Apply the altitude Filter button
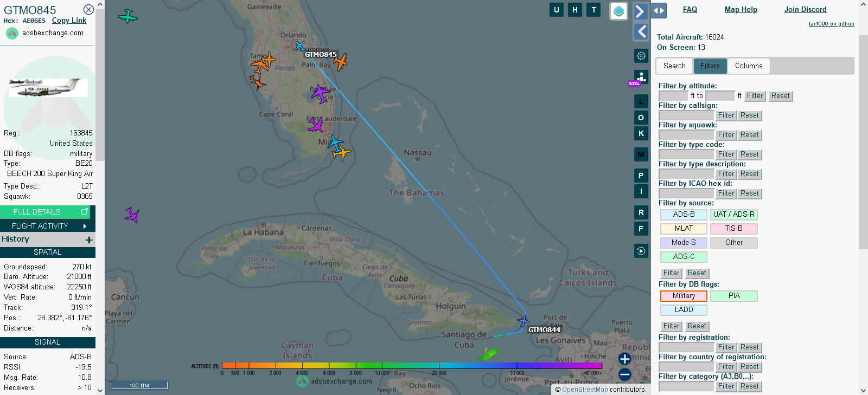 click(x=755, y=96)
